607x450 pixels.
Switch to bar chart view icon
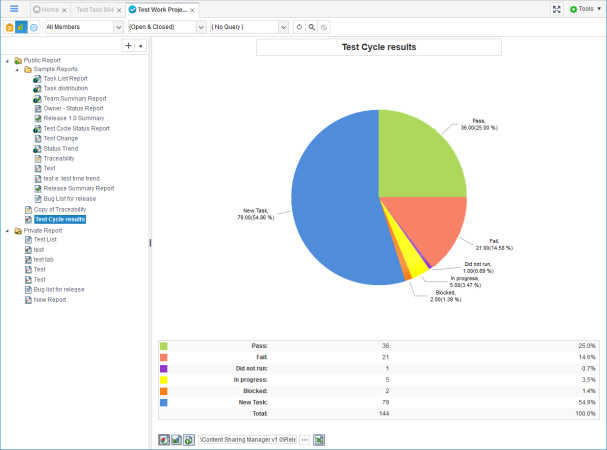pos(177,440)
